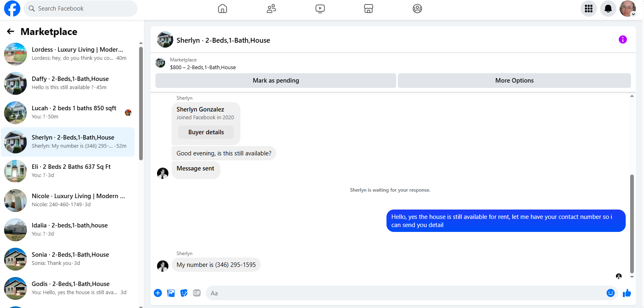644x308 pixels.
Task: Open the Watch video tab icon
Action: point(320,9)
